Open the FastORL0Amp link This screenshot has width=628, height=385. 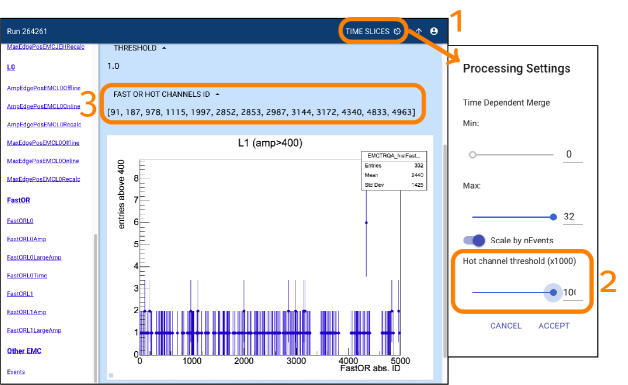tap(26, 239)
